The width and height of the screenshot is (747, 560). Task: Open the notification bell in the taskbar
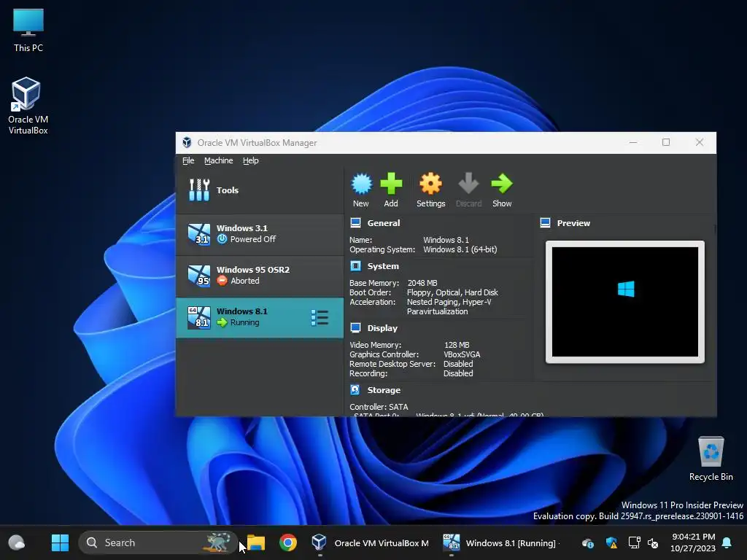(727, 542)
